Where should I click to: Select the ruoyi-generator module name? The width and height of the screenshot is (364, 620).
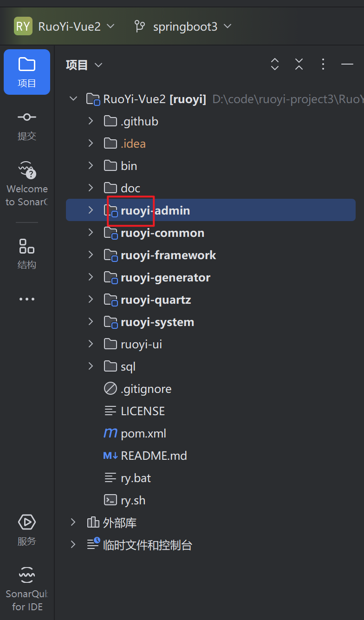[165, 277]
